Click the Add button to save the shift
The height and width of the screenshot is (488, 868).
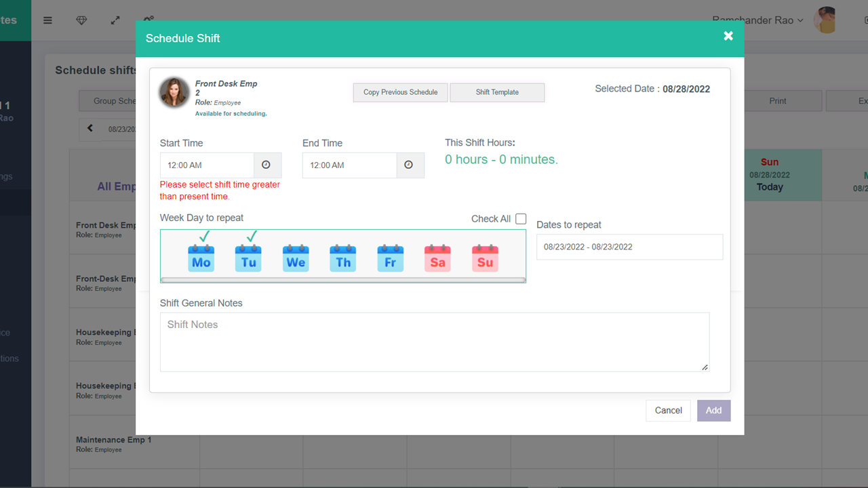713,410
